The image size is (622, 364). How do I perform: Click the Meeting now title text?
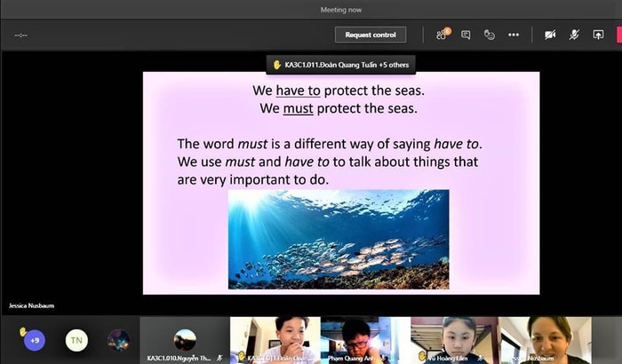coord(341,10)
